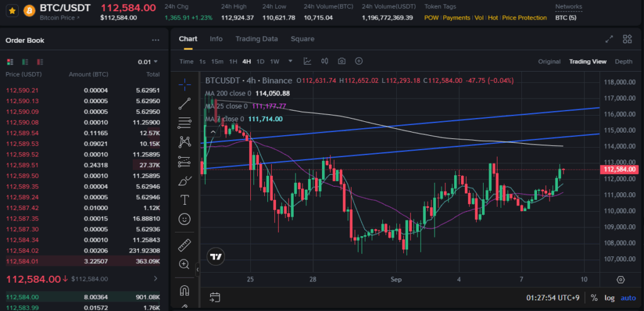Show buy orders only view
Viewport: 644px width, 311px height.
pos(25,62)
